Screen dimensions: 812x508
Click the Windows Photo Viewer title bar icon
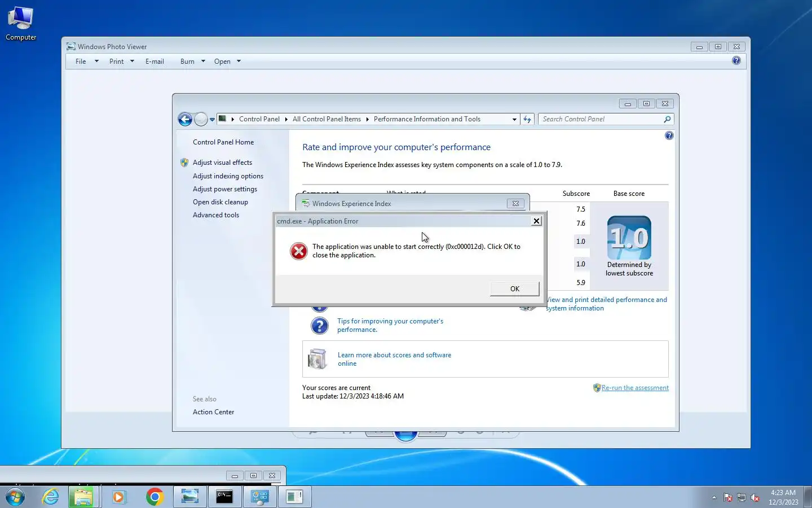(71, 46)
